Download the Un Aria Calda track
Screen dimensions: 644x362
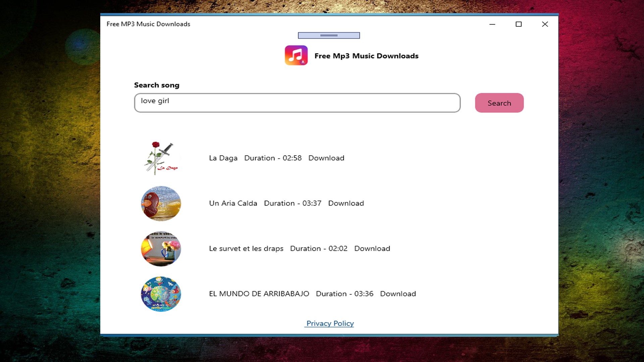(x=346, y=203)
